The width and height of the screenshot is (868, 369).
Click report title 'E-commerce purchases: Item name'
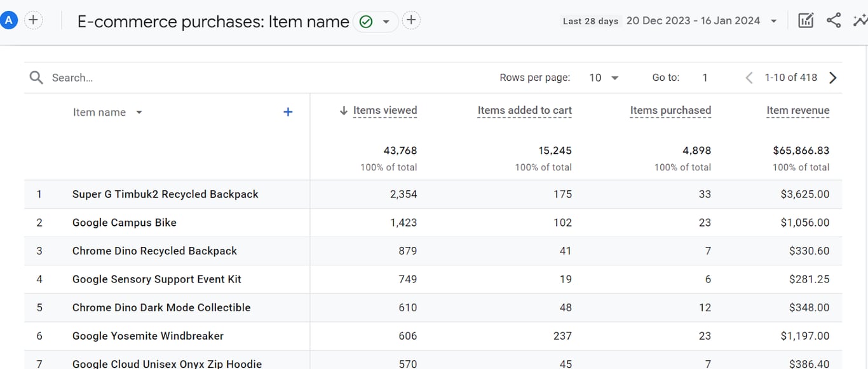pos(214,22)
